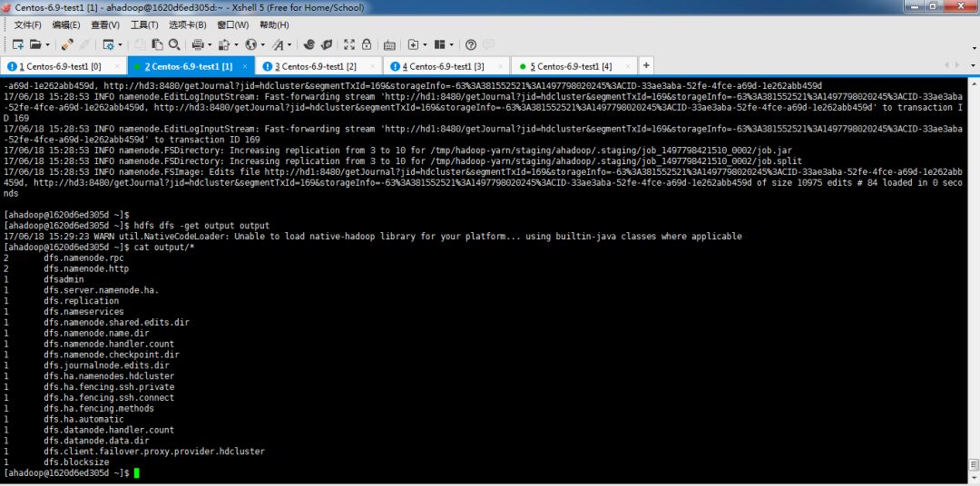Click the file transfer icon
Image resolution: width=980 pixels, height=486 pixels.
pos(224,44)
